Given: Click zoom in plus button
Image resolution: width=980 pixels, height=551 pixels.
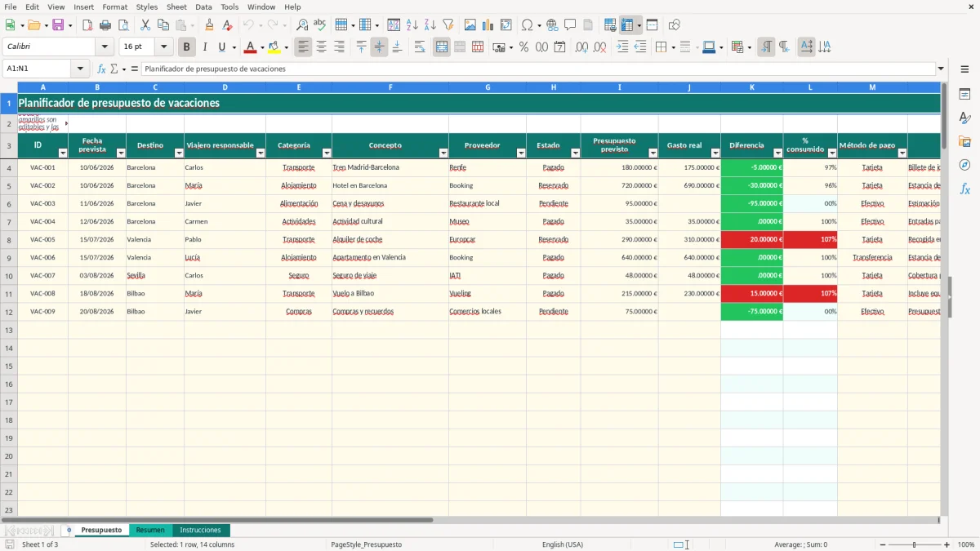Looking at the screenshot, I should [x=947, y=544].
